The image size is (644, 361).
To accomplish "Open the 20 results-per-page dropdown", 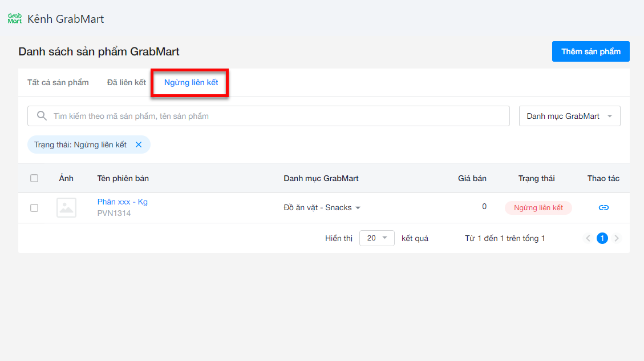I will [x=376, y=238].
